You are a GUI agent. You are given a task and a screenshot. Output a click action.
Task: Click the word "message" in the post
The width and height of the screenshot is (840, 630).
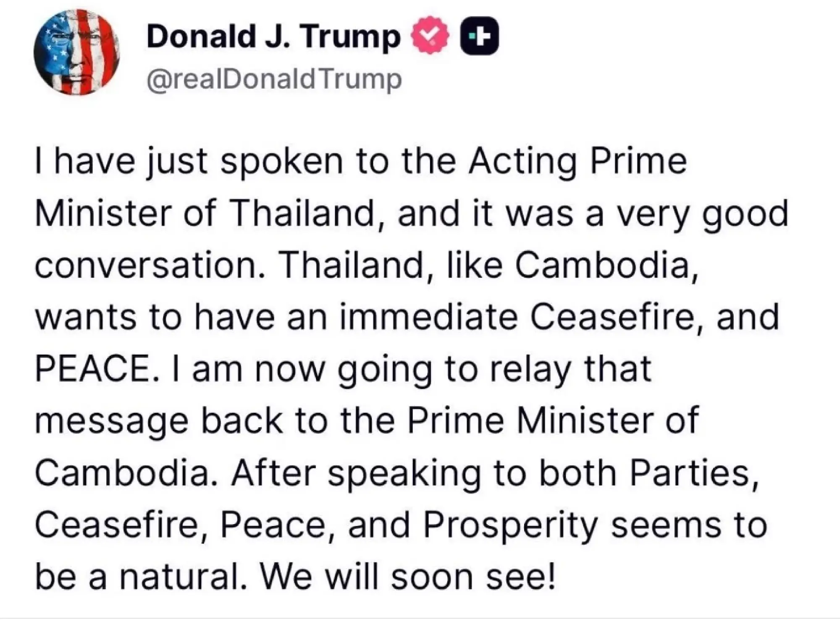(x=111, y=421)
